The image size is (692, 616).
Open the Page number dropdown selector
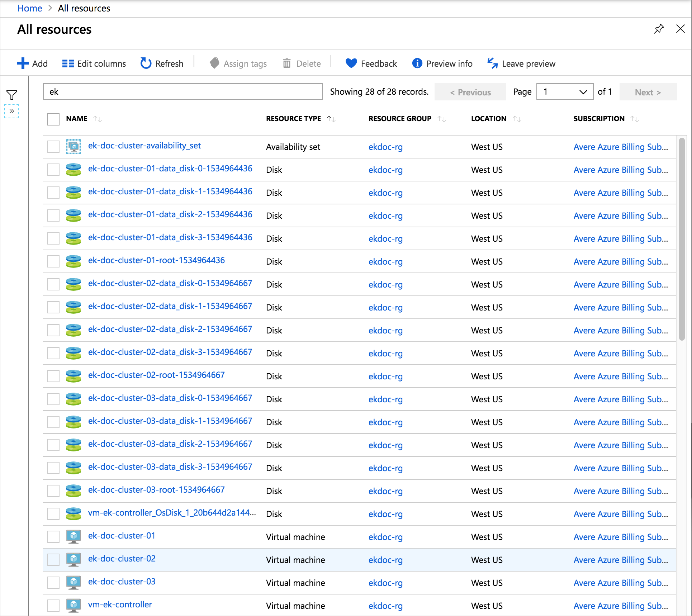[x=564, y=91]
